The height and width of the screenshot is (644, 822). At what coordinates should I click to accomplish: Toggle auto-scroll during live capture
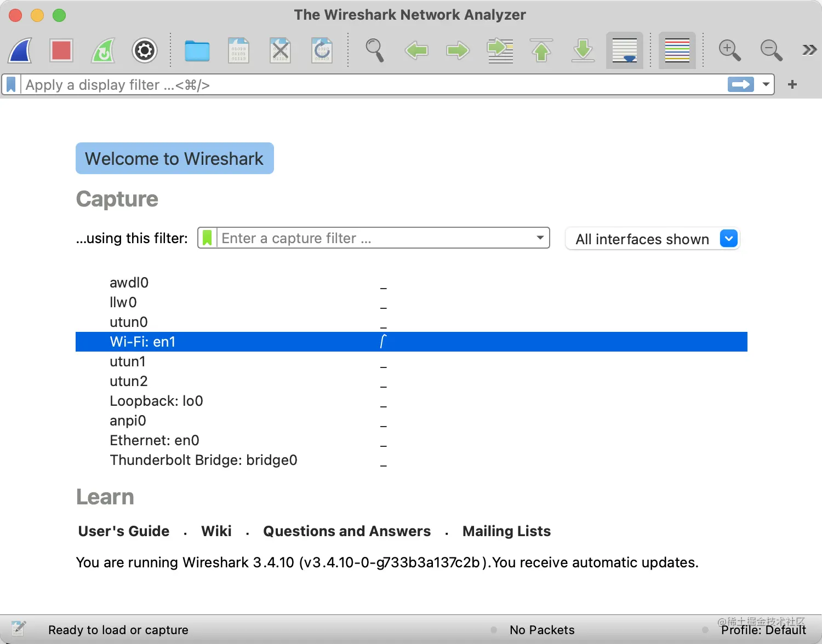click(625, 50)
